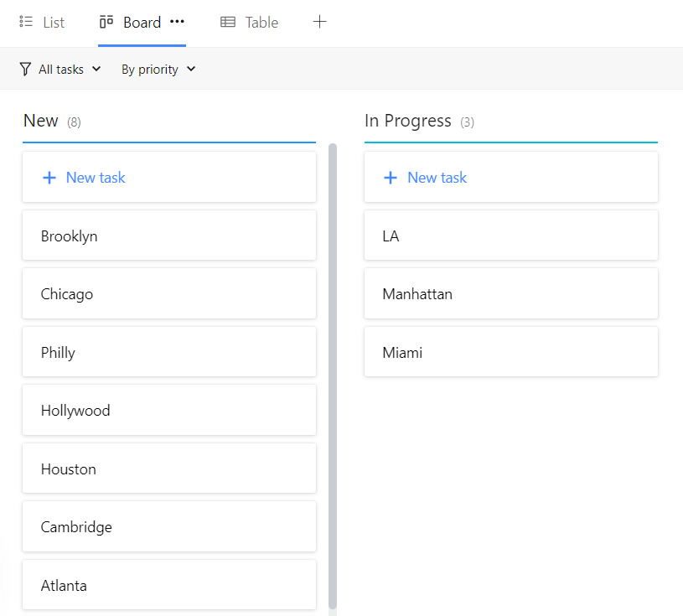Open the Cambridge task card
Screen dimensions: 683x616
[x=169, y=526]
